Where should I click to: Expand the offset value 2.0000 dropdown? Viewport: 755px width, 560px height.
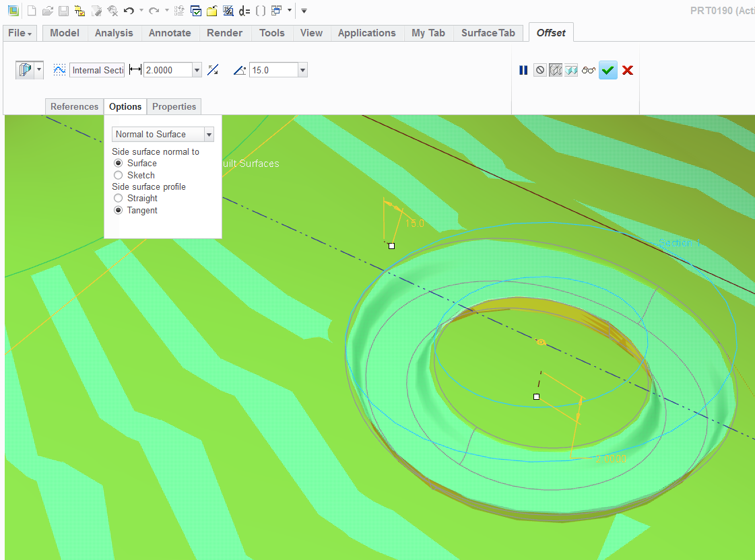(x=197, y=70)
